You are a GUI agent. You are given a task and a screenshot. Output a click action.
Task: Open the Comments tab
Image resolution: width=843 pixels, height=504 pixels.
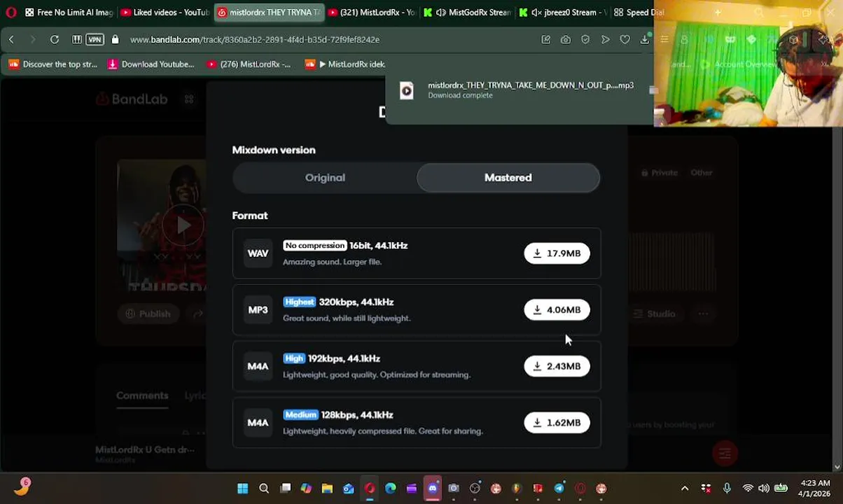tap(142, 395)
